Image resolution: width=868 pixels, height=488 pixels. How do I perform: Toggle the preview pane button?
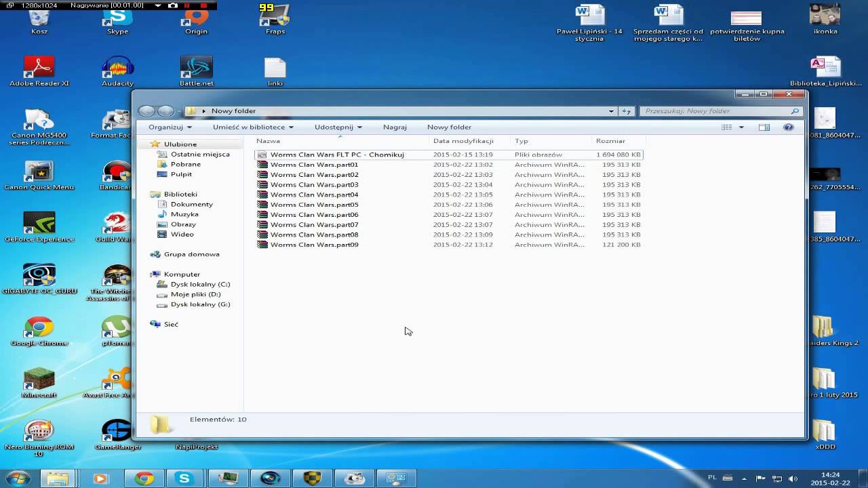764,127
